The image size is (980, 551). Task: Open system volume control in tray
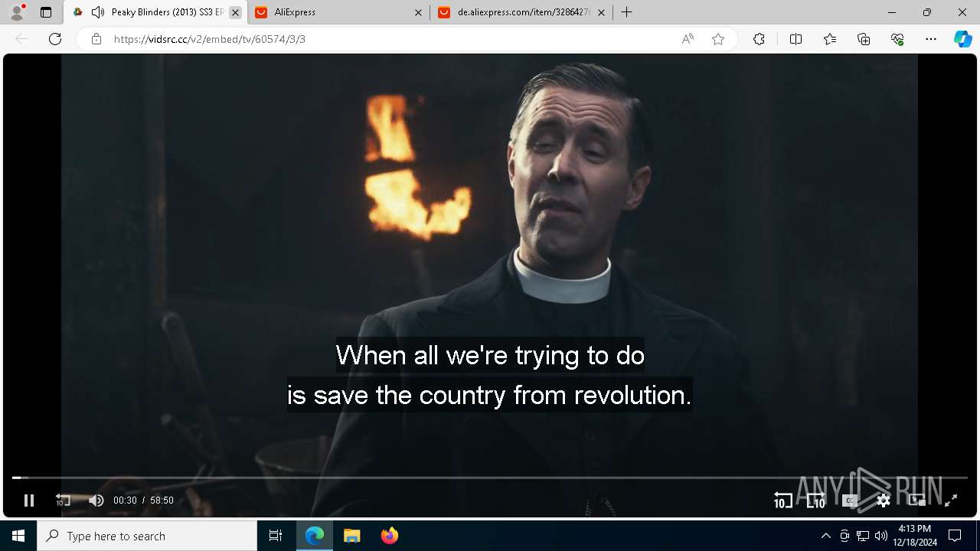tap(880, 536)
